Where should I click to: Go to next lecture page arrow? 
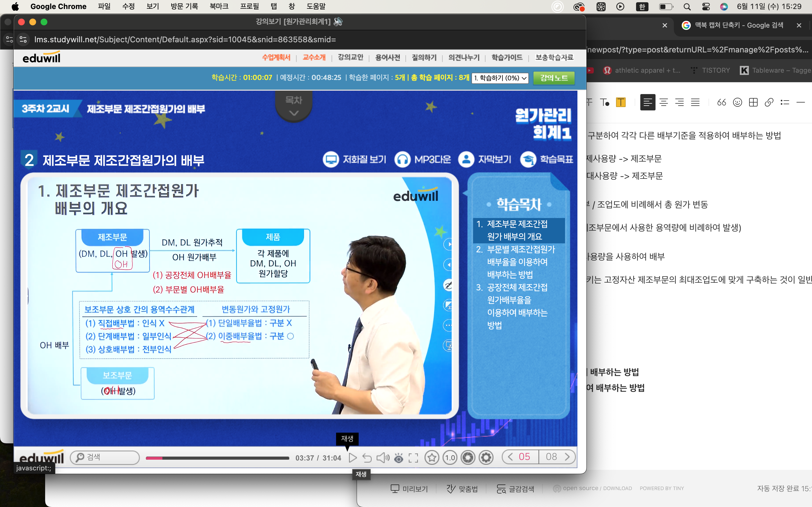tap(567, 457)
